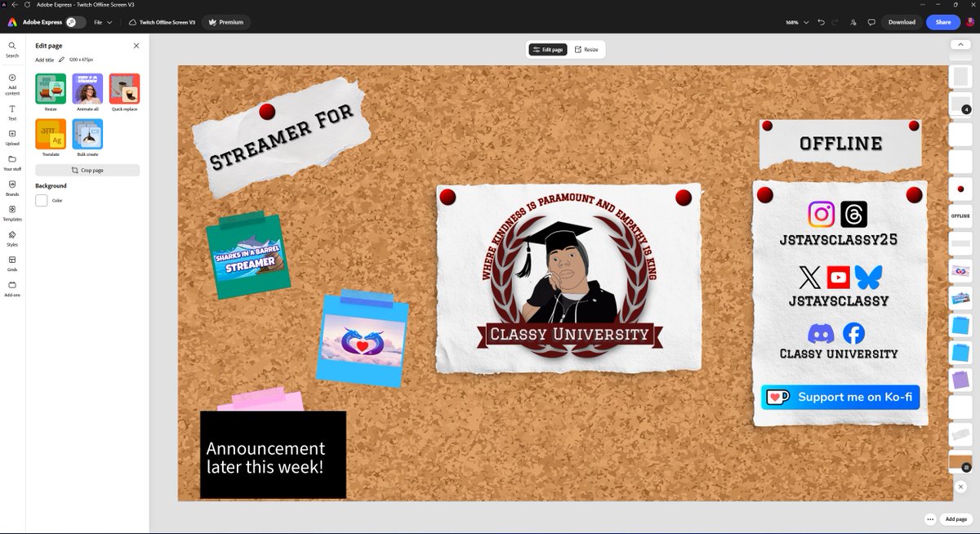The image size is (980, 534).
Task: Click the redo arrow in top bar
Action: (835, 22)
